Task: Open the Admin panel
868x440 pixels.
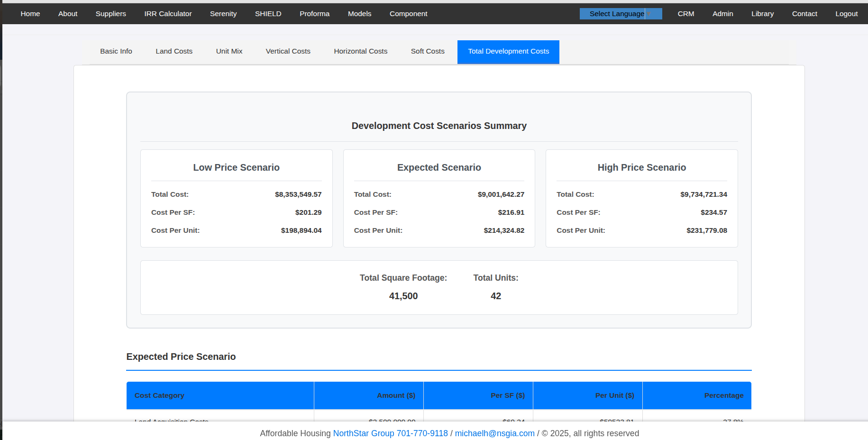Action: [x=722, y=14]
